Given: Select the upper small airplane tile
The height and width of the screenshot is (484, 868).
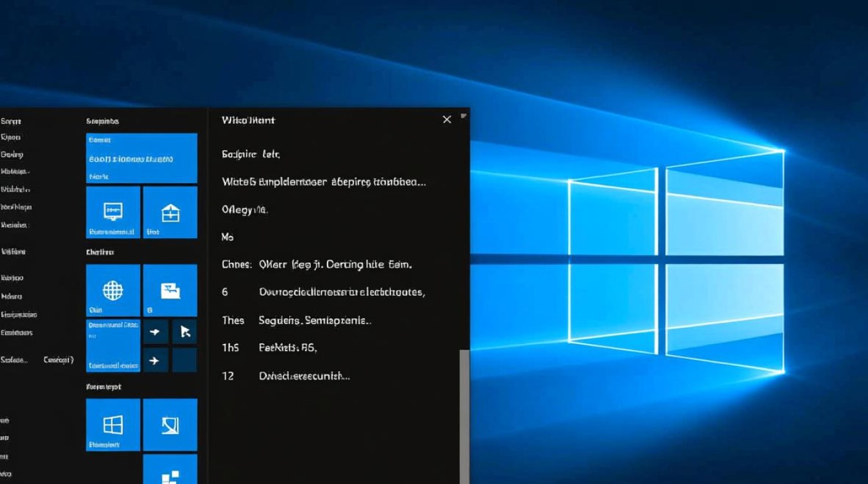Looking at the screenshot, I should pos(156,332).
